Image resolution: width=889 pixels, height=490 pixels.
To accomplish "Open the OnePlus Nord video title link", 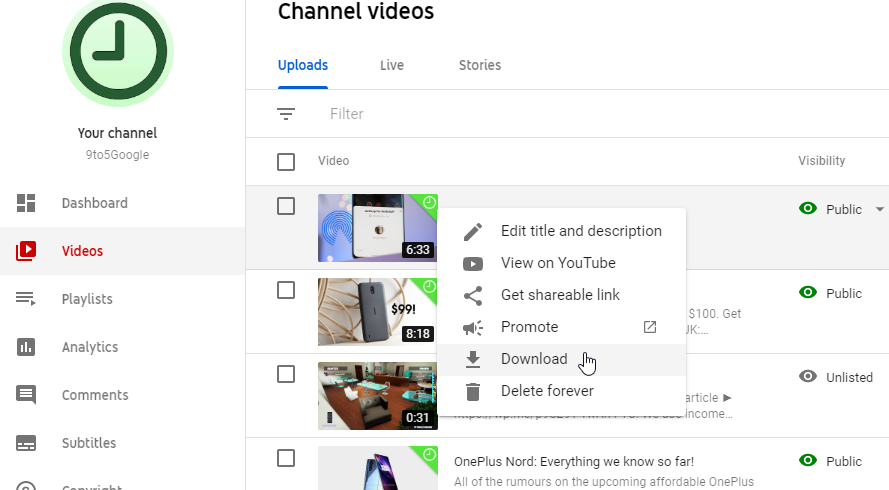I will pos(574,462).
